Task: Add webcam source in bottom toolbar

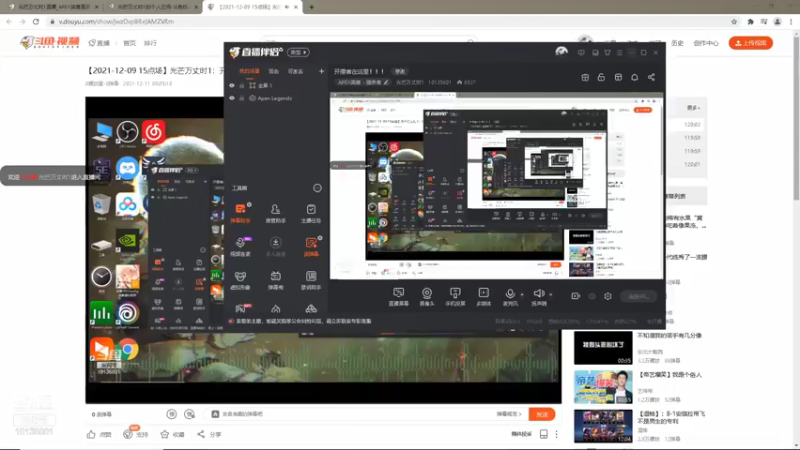Action: point(427,296)
